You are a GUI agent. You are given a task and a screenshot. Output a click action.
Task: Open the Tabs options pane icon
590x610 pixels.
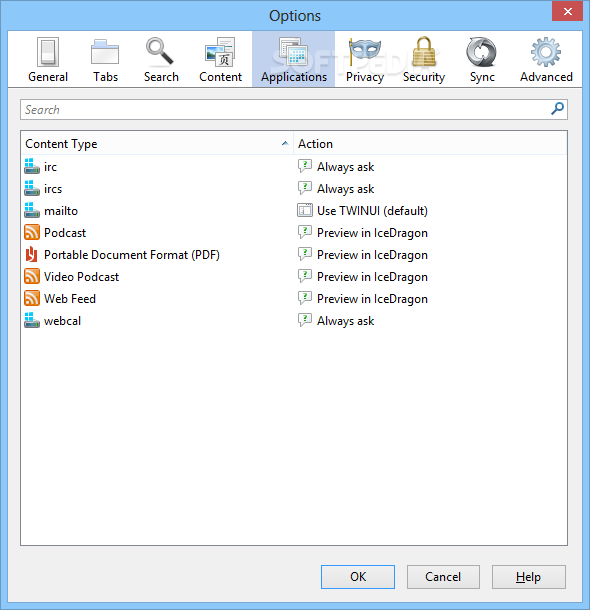[105, 52]
